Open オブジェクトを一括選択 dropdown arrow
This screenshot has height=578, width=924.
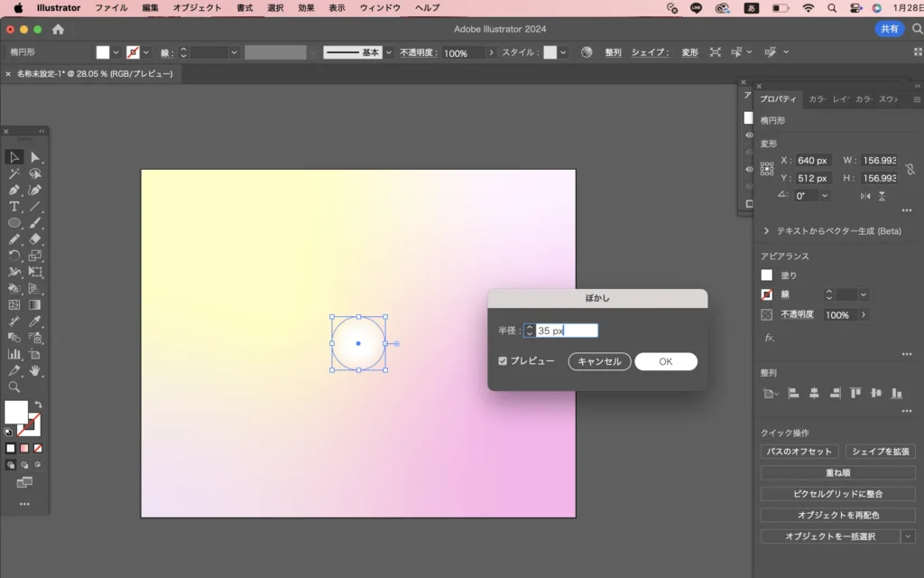(908, 536)
